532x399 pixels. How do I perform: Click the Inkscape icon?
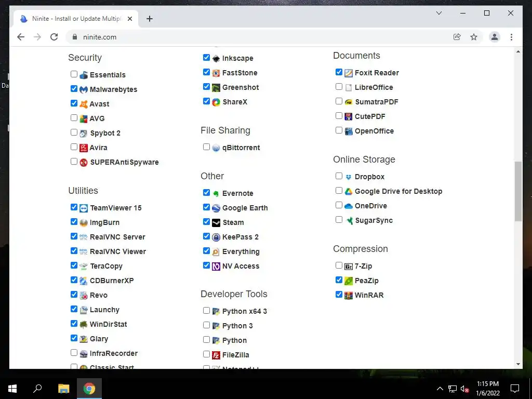pyautogui.click(x=216, y=58)
